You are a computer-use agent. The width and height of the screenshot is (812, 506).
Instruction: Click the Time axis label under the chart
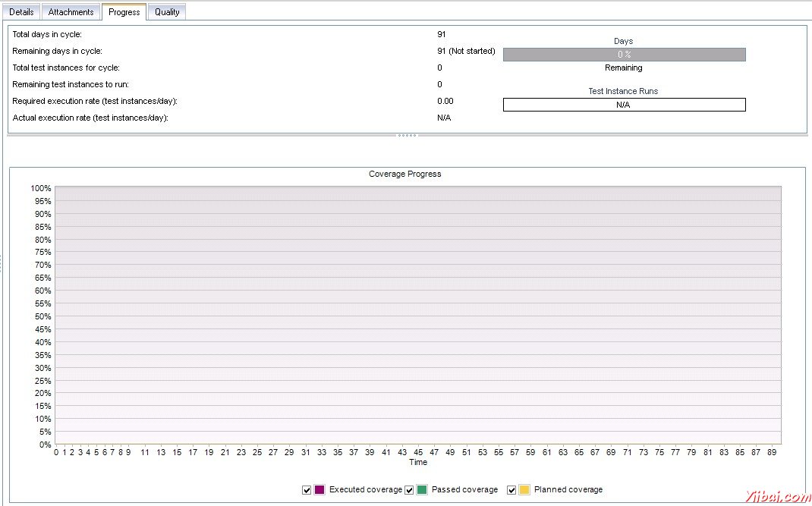click(x=418, y=462)
